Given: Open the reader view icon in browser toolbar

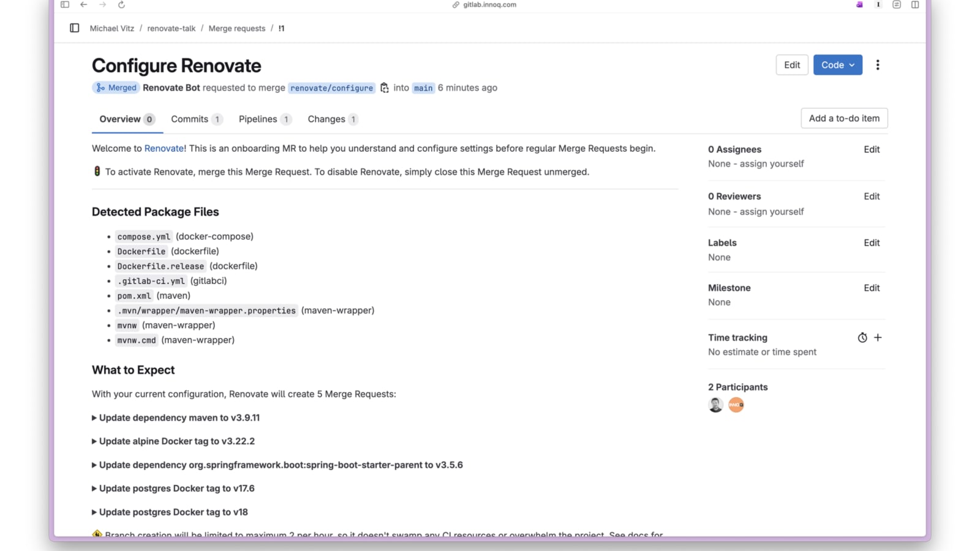Looking at the screenshot, I should point(897,5).
